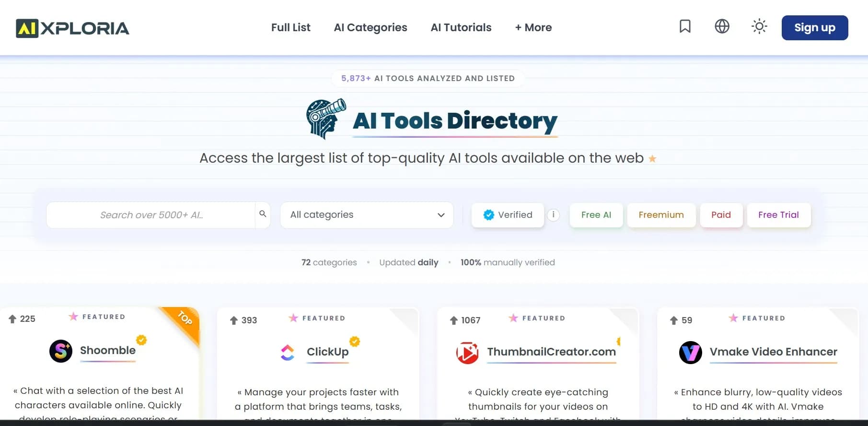The height and width of the screenshot is (426, 868).
Task: Open the ThumbnailCreator.com tool link
Action: pyautogui.click(x=552, y=352)
